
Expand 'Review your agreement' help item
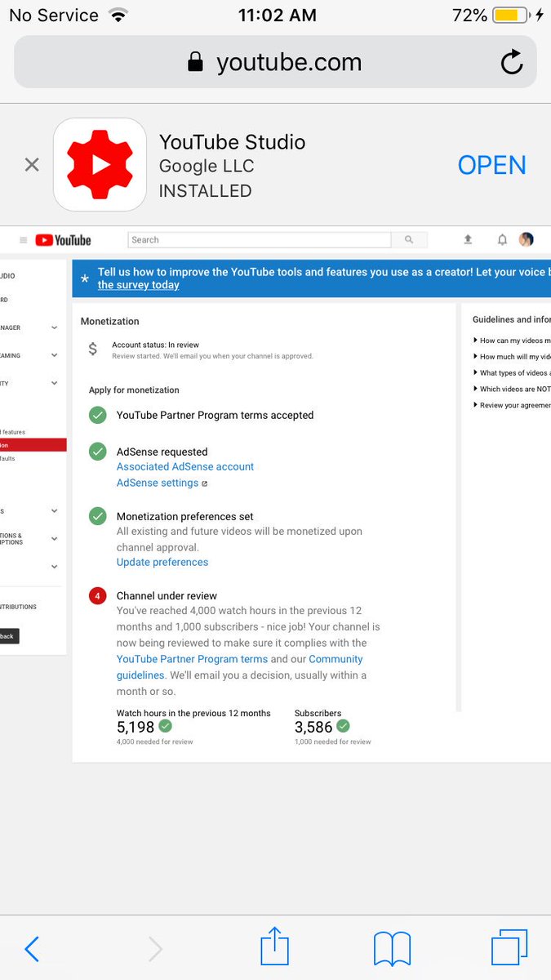(x=511, y=405)
